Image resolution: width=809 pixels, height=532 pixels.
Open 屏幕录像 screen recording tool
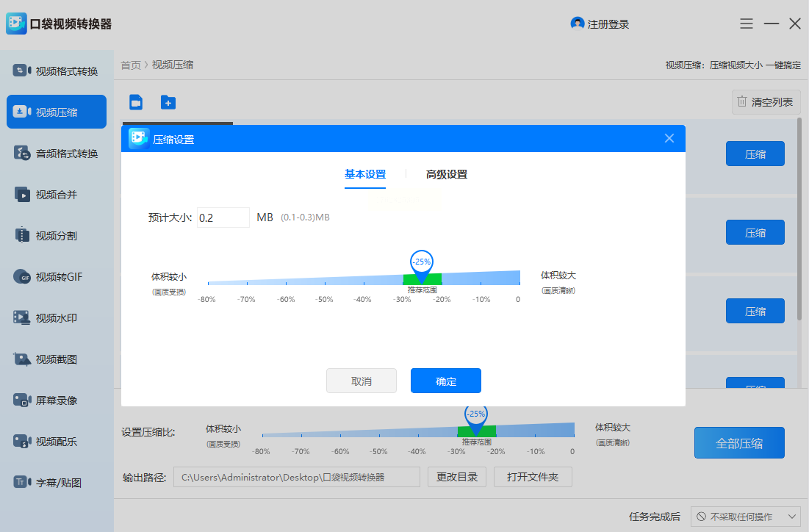57,400
